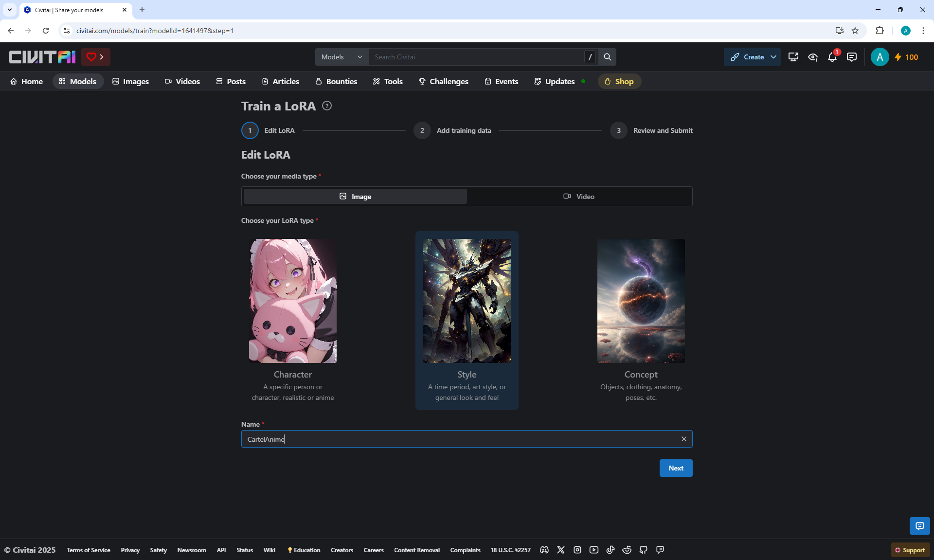The width and height of the screenshot is (934, 560).
Task: Open the Discord icon in the footer
Action: tap(544, 550)
